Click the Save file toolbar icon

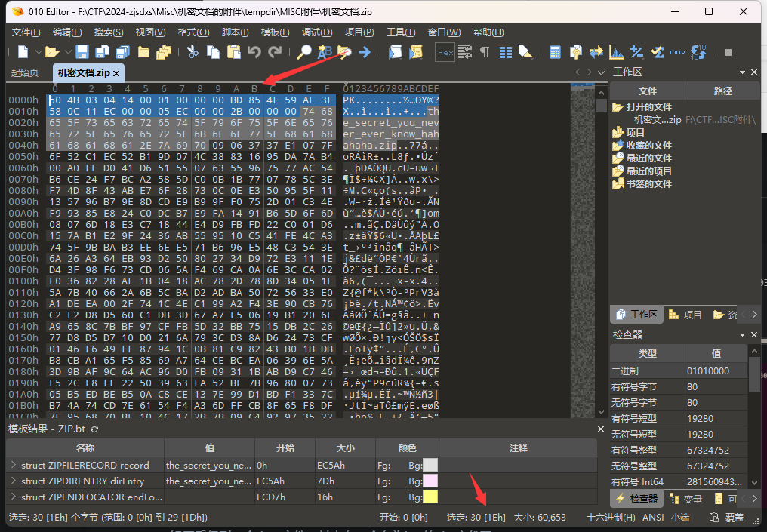tap(82, 52)
